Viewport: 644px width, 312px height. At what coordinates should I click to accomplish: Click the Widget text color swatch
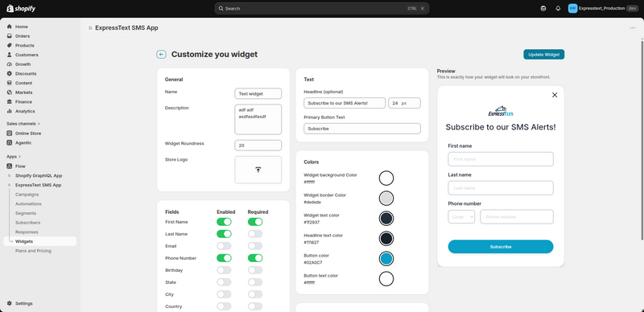(x=386, y=219)
